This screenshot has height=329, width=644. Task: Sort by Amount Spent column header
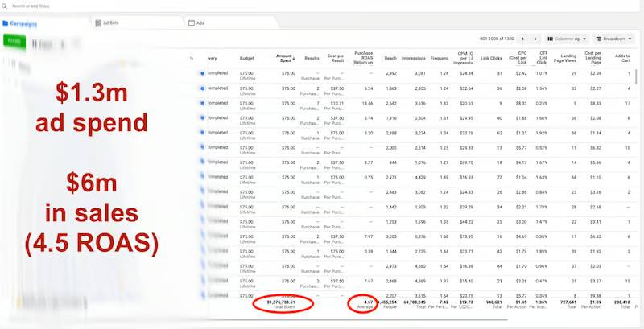(283, 58)
